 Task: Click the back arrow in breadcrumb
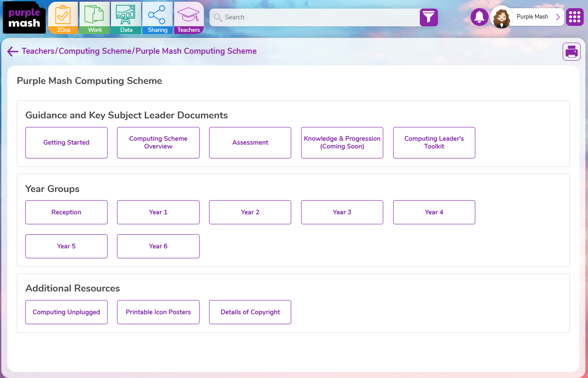pyautogui.click(x=13, y=51)
